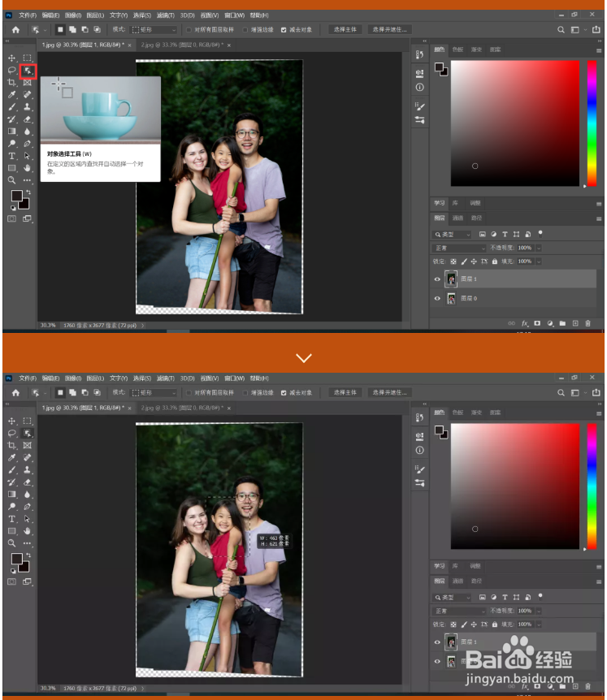Select the Object Selection tool in lower screenshot
The image size is (607, 700).
pyautogui.click(x=28, y=434)
